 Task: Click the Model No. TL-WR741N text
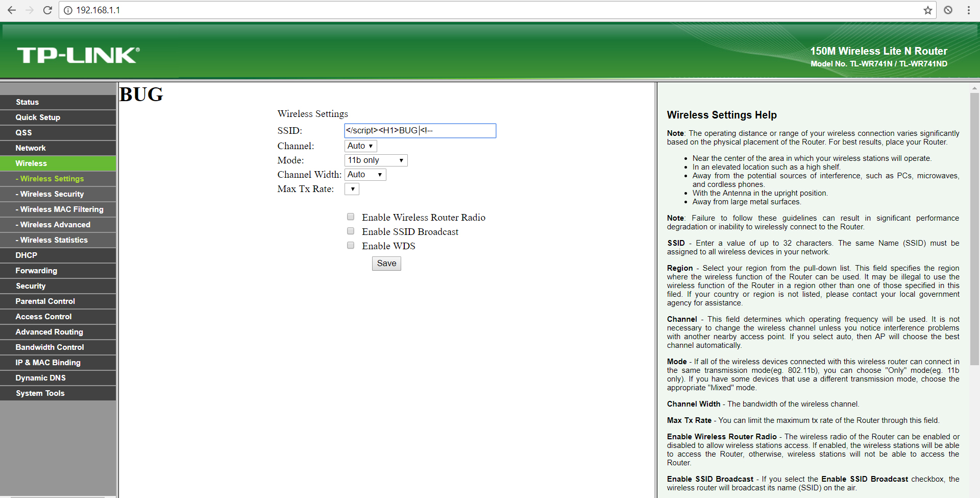pyautogui.click(x=879, y=64)
